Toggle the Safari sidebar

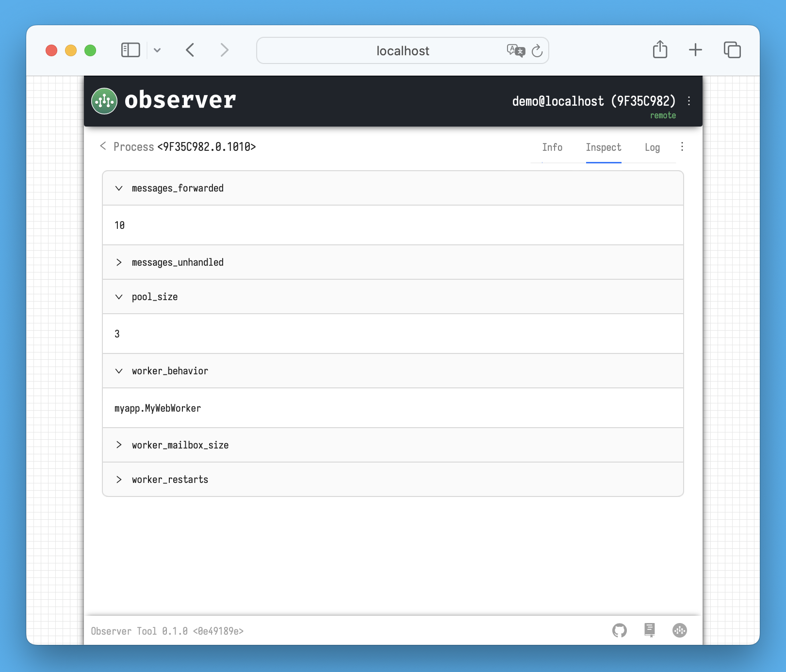pyautogui.click(x=131, y=50)
